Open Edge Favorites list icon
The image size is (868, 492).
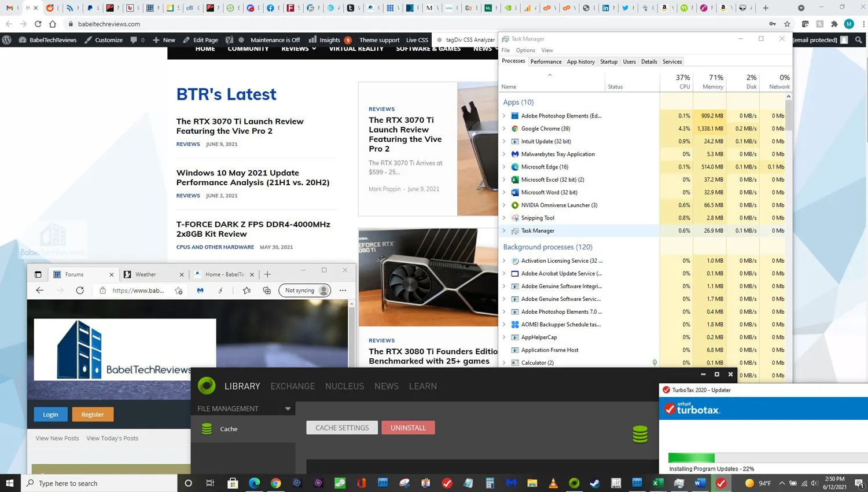pyautogui.click(x=247, y=291)
